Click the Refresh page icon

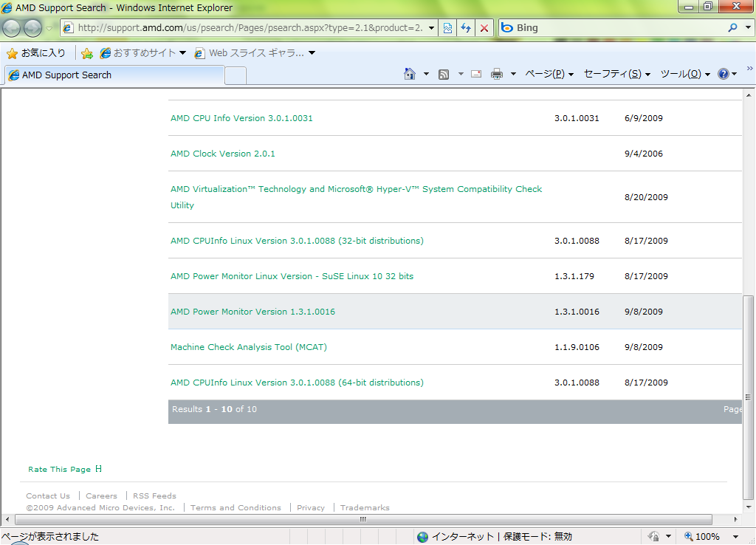coord(466,28)
